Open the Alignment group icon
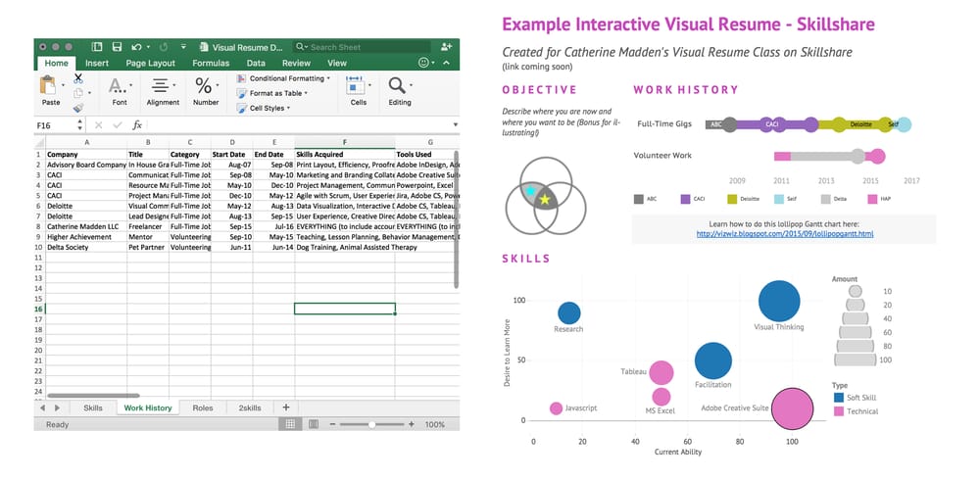980x479 pixels. click(x=162, y=85)
